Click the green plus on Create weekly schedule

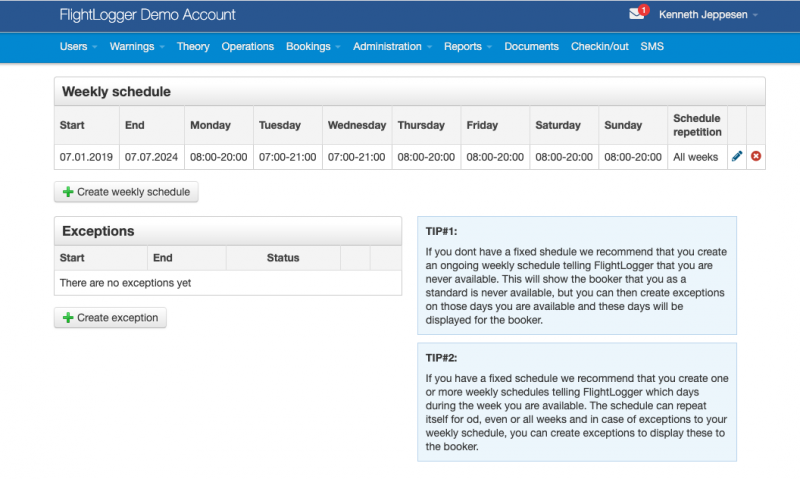[68, 192]
